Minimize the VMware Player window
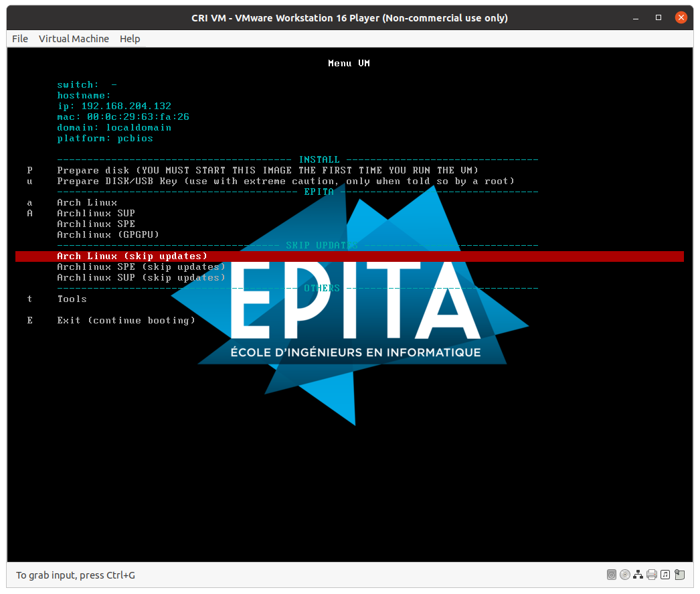This screenshot has width=700, height=594. coord(636,18)
